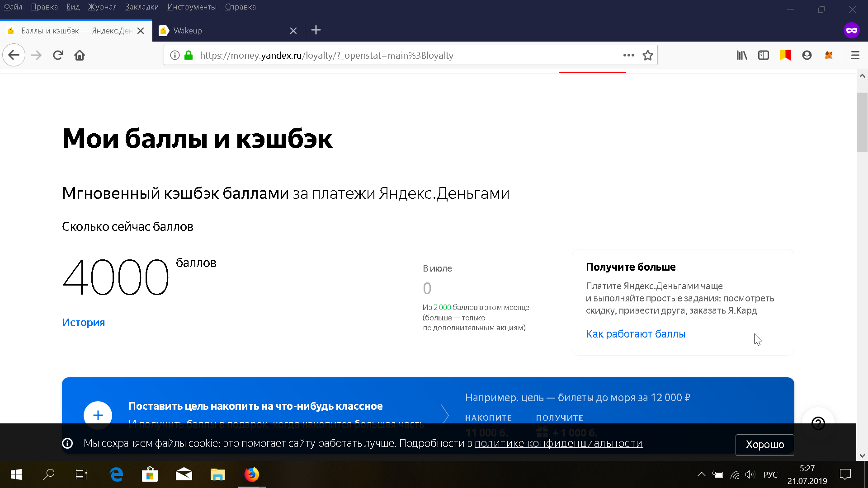The width and height of the screenshot is (868, 488).
Task: Select the Баллы и кэшбэк tab
Action: (x=76, y=31)
